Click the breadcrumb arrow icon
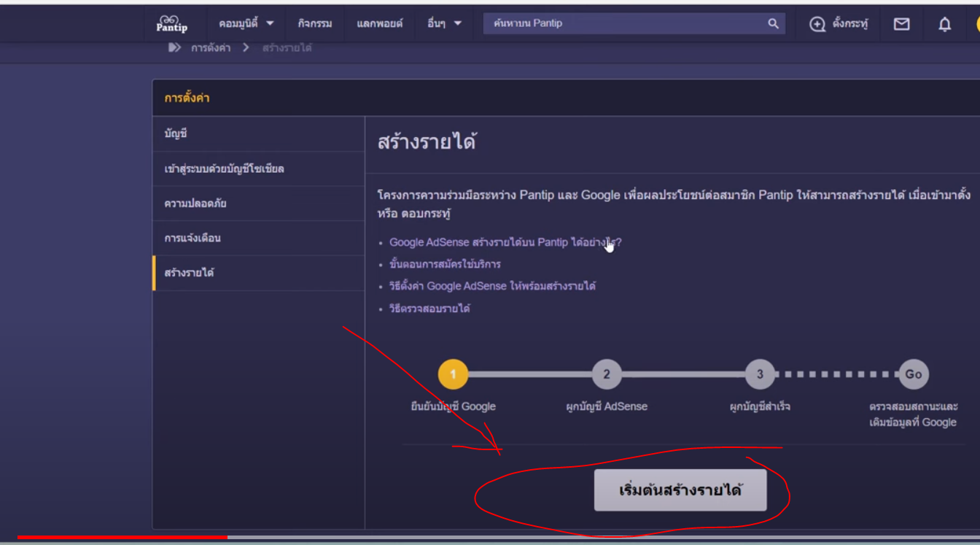 coord(174,47)
